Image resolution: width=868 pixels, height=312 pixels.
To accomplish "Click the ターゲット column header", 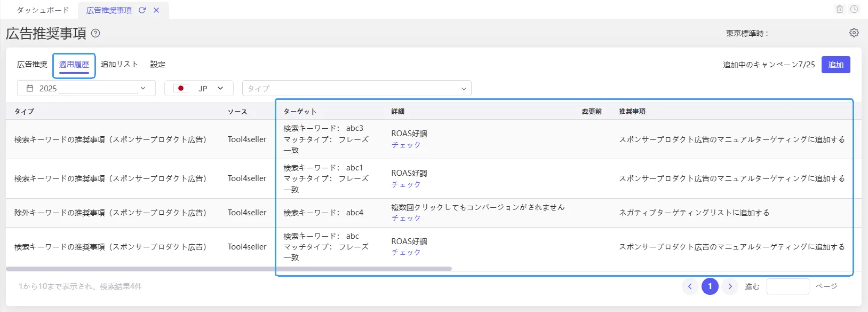I will pyautogui.click(x=300, y=112).
